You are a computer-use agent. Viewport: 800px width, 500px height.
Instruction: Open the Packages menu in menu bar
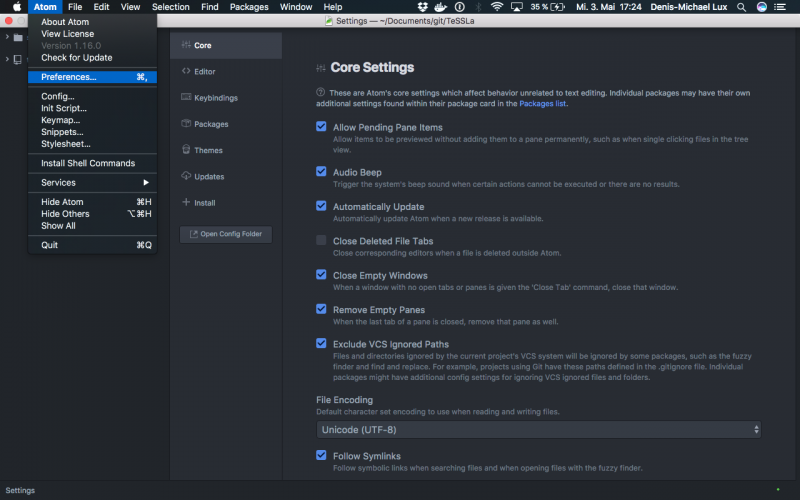click(x=249, y=7)
